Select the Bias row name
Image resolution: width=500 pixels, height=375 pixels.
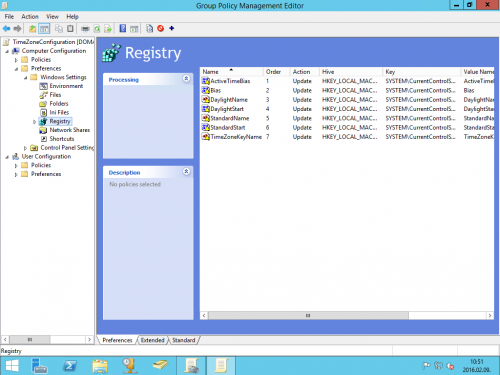pos(216,90)
